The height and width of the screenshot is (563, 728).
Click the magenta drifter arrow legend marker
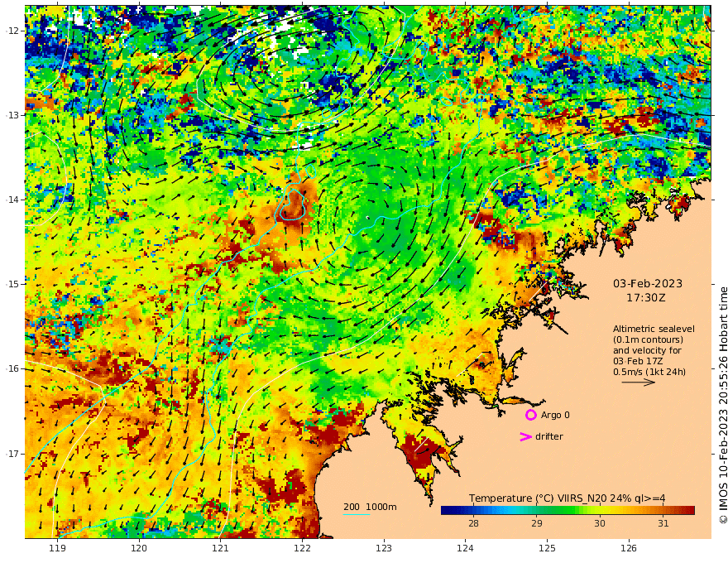[x=526, y=436]
